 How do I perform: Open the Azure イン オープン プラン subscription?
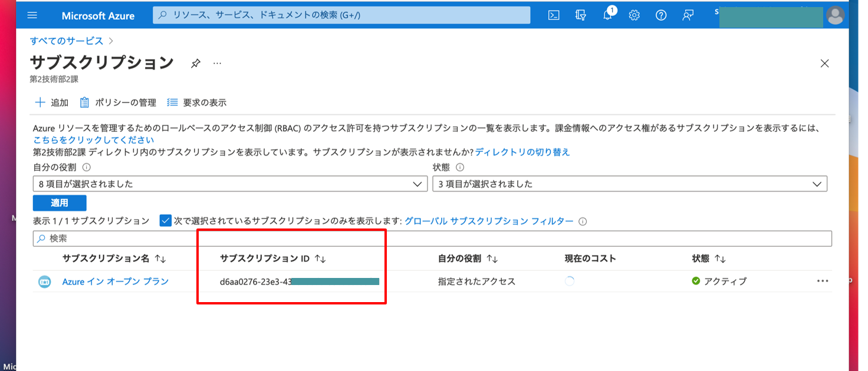pyautogui.click(x=116, y=281)
